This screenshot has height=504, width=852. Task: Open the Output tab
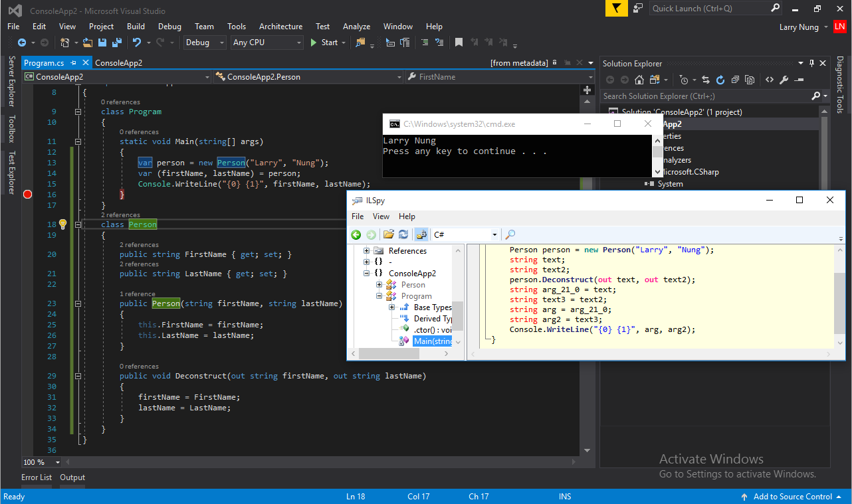point(72,477)
